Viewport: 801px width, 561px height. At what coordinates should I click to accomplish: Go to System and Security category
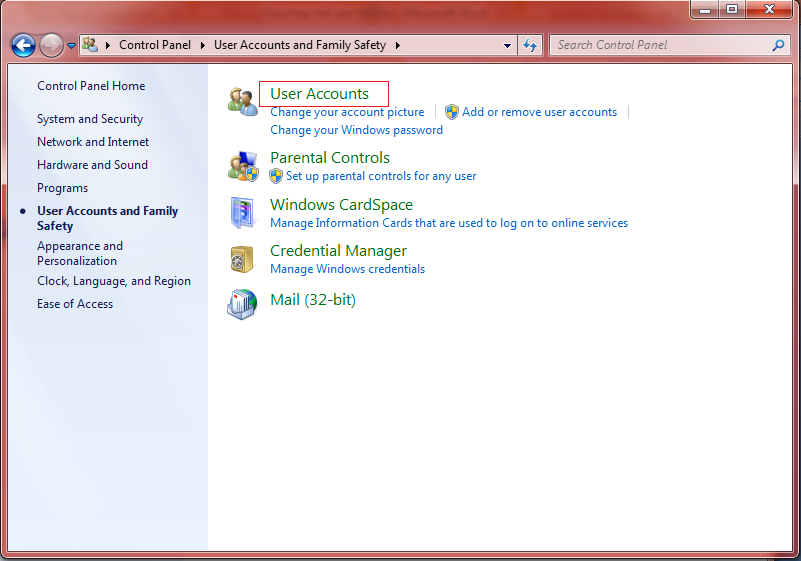click(x=90, y=119)
